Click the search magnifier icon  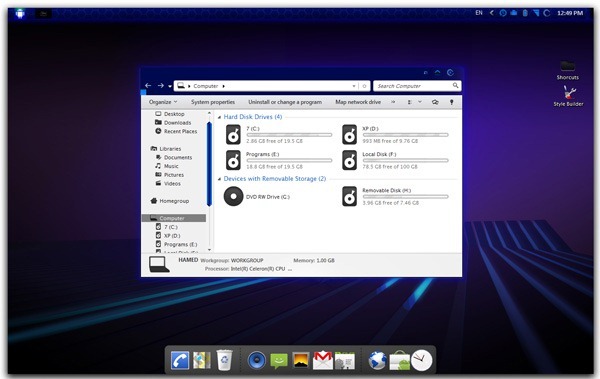point(455,86)
